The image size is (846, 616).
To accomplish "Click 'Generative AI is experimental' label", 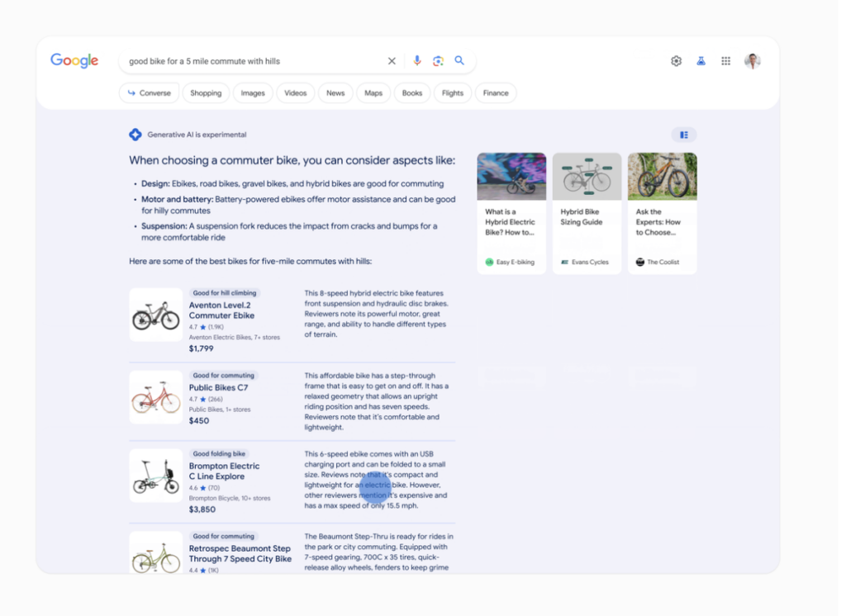I will click(x=197, y=135).
